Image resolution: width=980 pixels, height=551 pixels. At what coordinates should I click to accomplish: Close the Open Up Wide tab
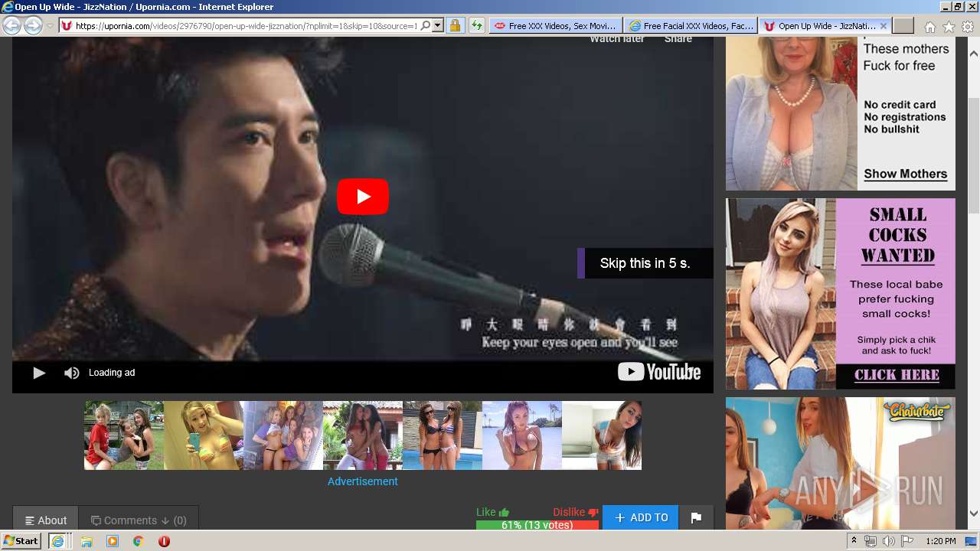click(884, 25)
